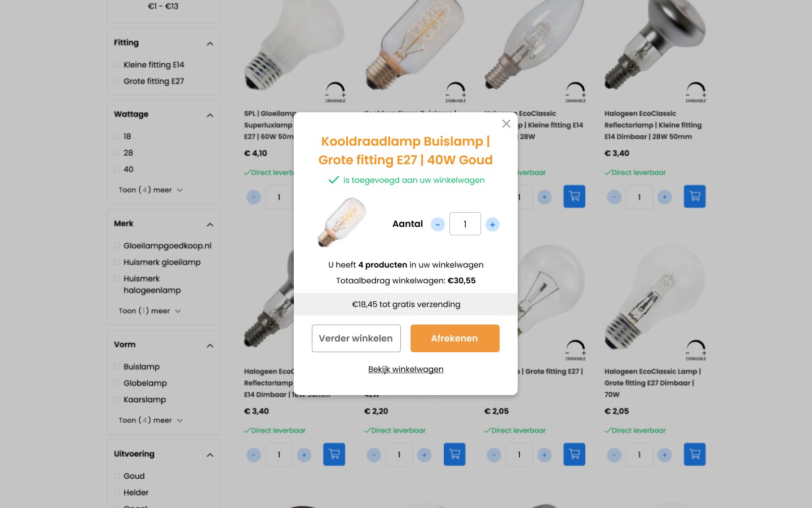The image size is (812, 508).
Task: Show more shapes via Toon (4) meer under Vorm
Action: click(x=151, y=421)
